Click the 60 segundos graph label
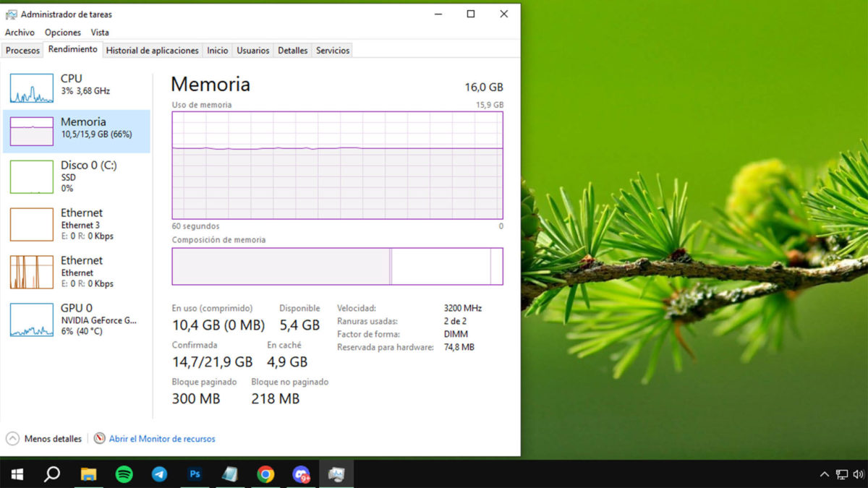 pos(196,226)
